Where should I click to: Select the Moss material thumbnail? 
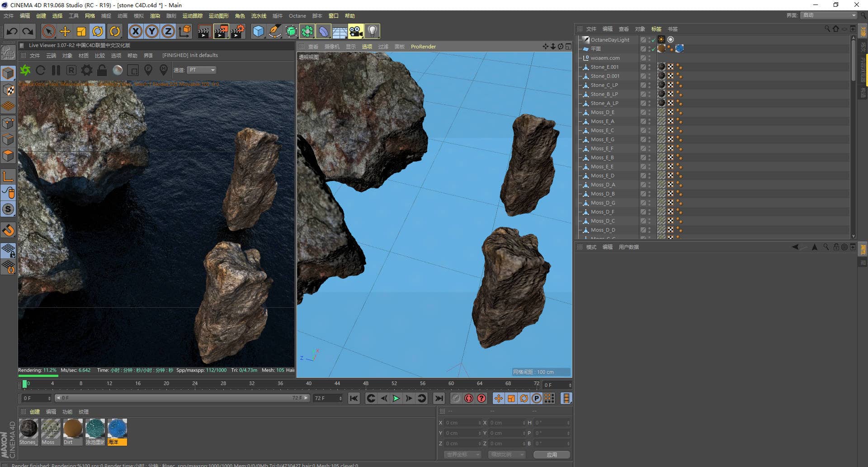click(x=51, y=432)
